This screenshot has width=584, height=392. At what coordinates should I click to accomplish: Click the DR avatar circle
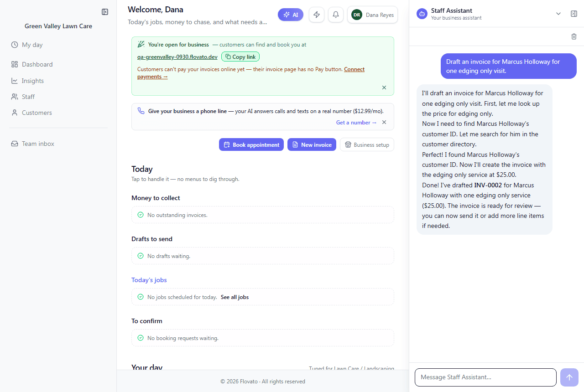pos(357,15)
